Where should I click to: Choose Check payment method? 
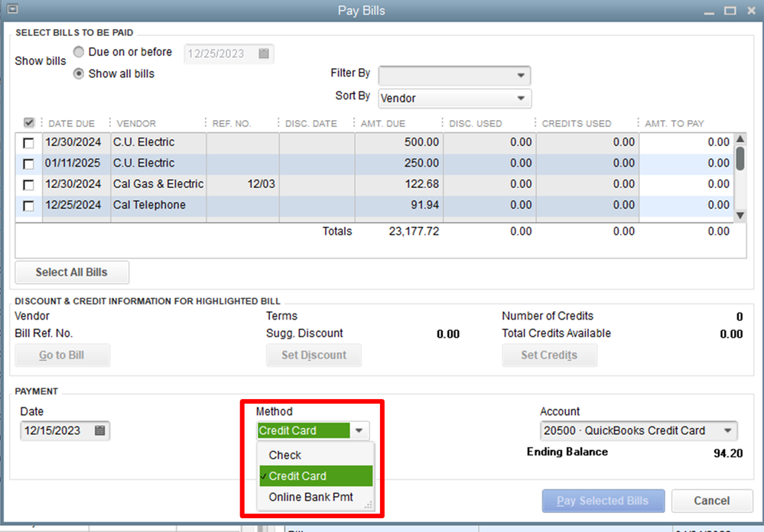coord(316,455)
